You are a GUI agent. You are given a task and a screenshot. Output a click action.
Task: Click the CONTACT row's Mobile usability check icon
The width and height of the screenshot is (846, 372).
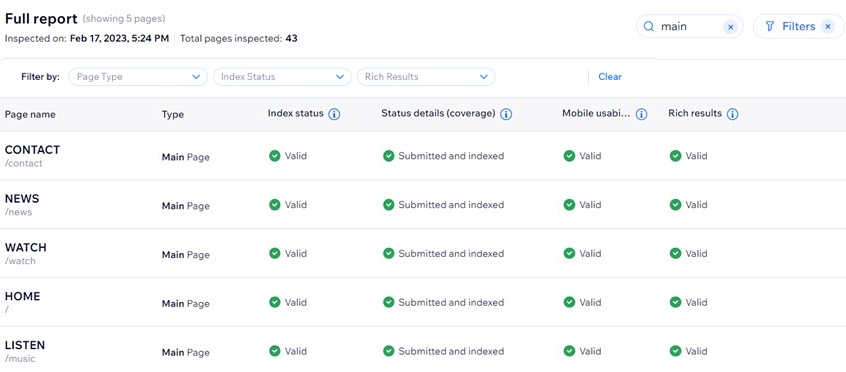[x=569, y=156]
